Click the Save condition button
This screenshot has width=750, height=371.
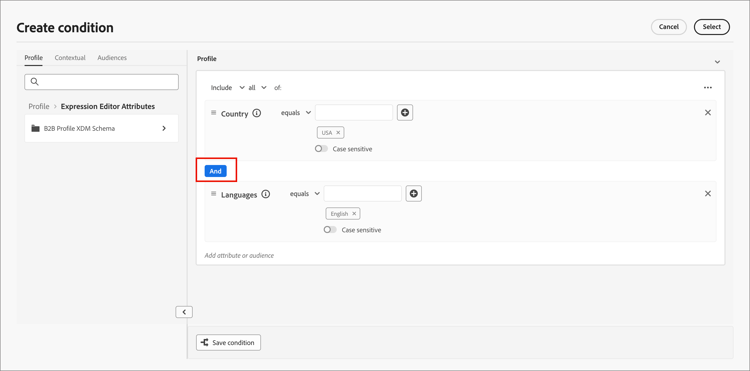point(229,342)
